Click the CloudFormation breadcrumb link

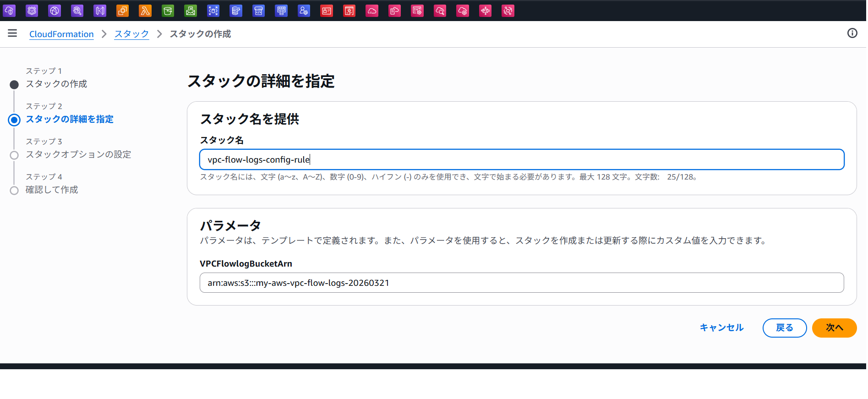61,34
